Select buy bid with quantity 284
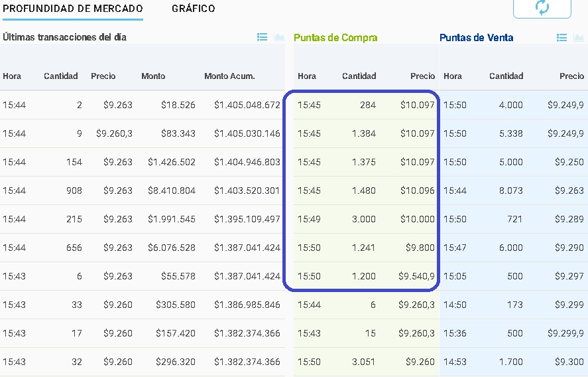588x377 pixels. 366,105
